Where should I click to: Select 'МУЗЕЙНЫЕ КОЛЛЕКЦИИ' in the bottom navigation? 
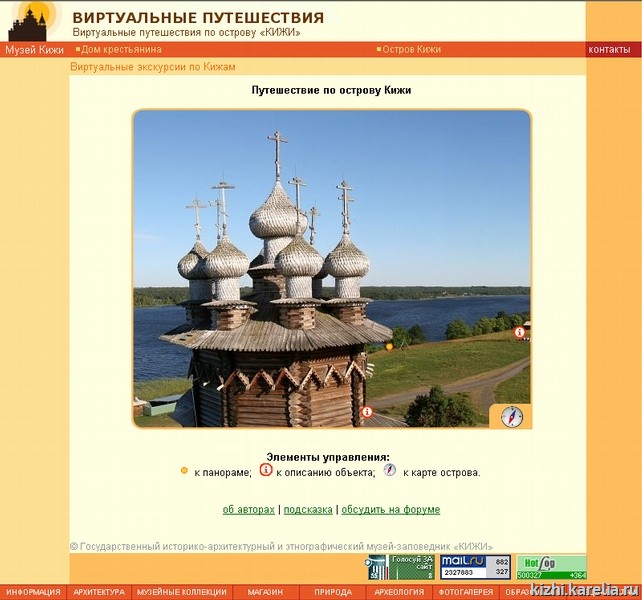[x=181, y=592]
